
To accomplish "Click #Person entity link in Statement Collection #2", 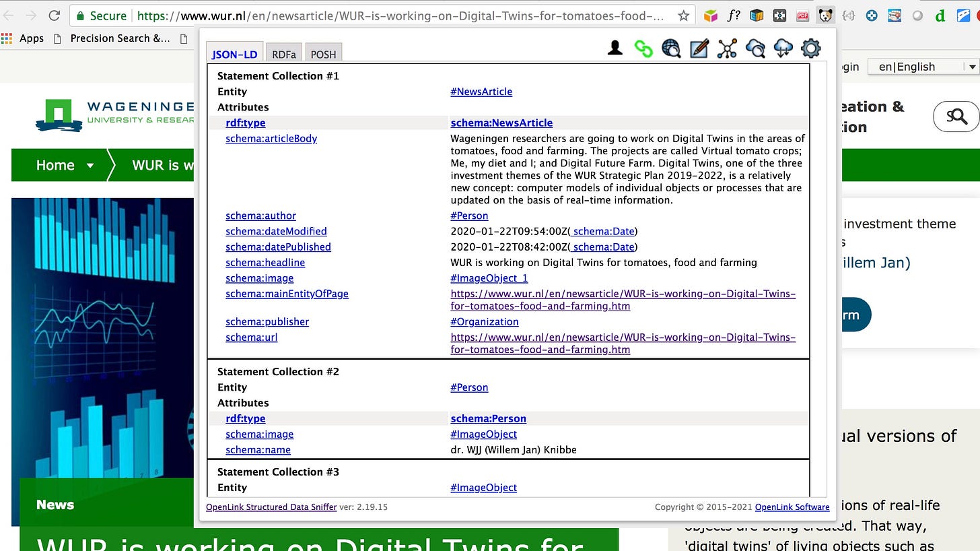I will point(469,387).
